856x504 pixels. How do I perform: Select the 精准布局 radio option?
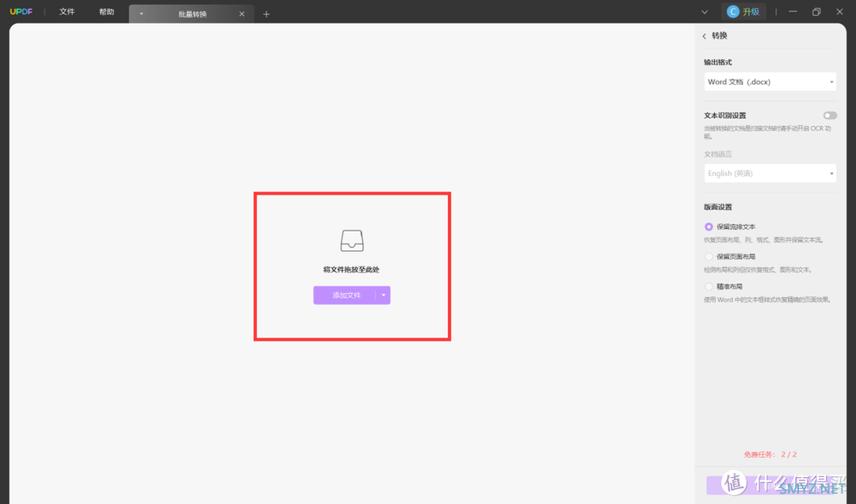coord(709,287)
